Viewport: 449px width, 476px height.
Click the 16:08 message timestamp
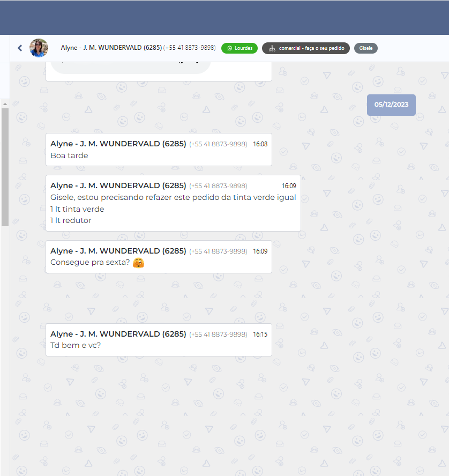tap(260, 144)
